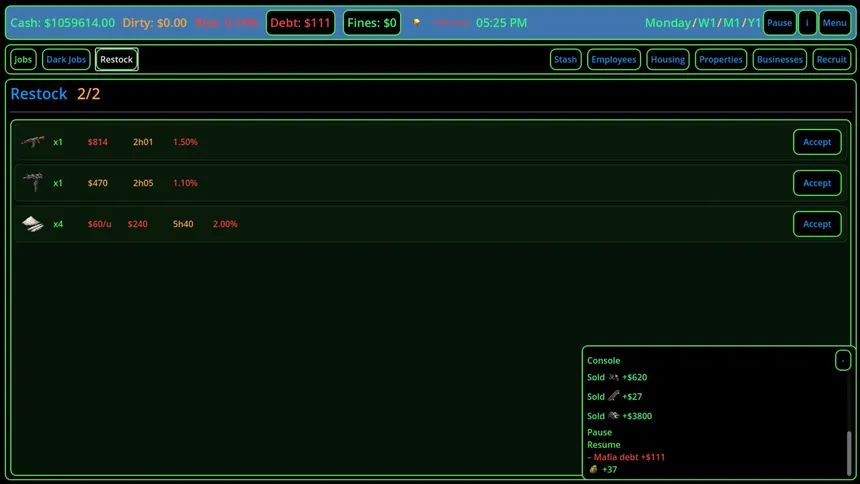Click the sold item icon next to +$620

(x=614, y=378)
